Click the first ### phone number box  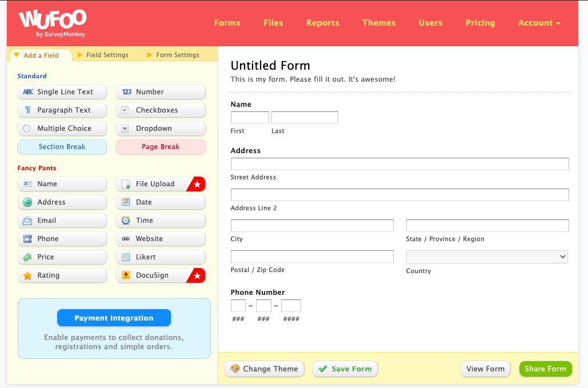click(x=238, y=306)
